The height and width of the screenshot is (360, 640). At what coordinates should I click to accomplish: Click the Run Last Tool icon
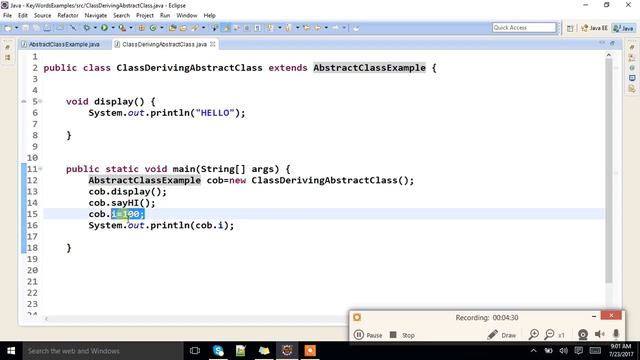tap(122, 28)
